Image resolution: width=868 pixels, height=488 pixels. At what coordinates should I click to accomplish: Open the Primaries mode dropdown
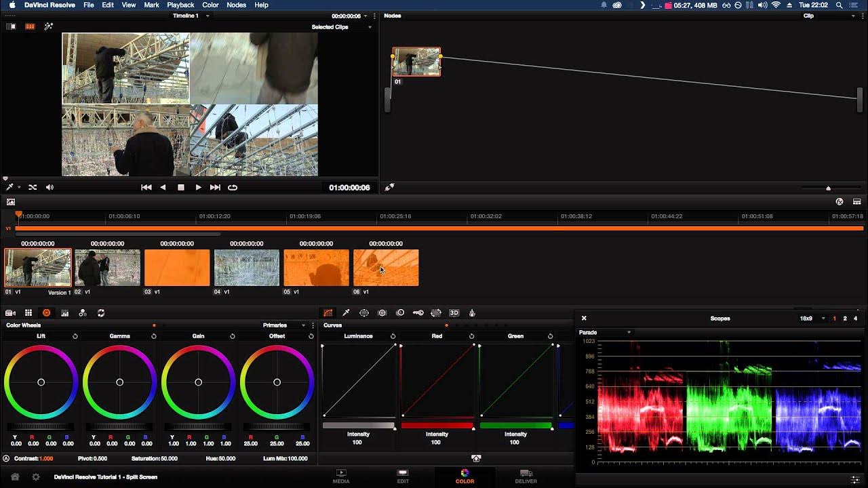point(284,325)
